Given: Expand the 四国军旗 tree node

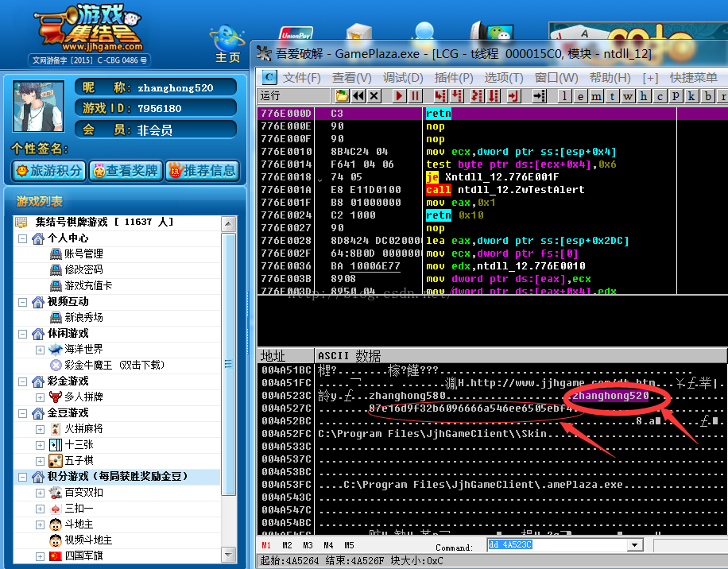Looking at the screenshot, I should pyautogui.click(x=40, y=556).
